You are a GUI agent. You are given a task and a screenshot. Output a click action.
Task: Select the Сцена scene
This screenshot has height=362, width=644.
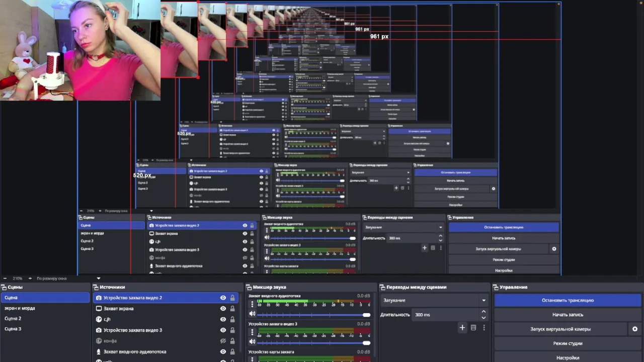pyautogui.click(x=45, y=298)
